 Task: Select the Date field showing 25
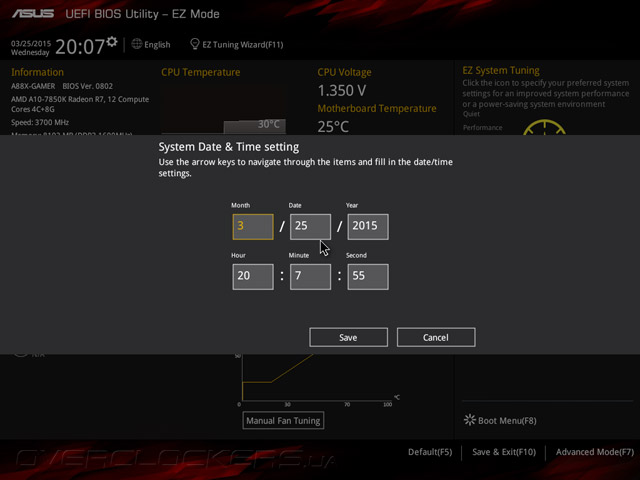coord(311,227)
